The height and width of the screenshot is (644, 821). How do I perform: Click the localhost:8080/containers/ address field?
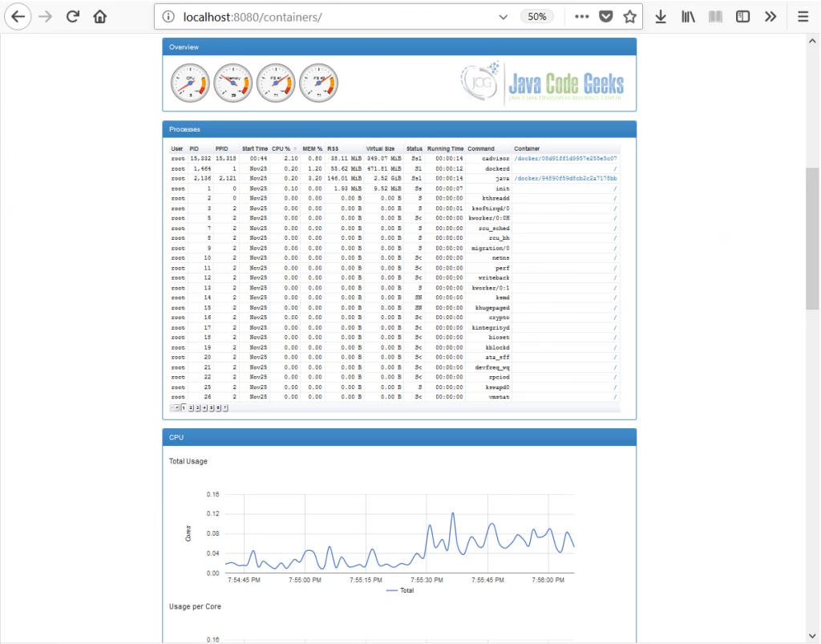click(335, 17)
